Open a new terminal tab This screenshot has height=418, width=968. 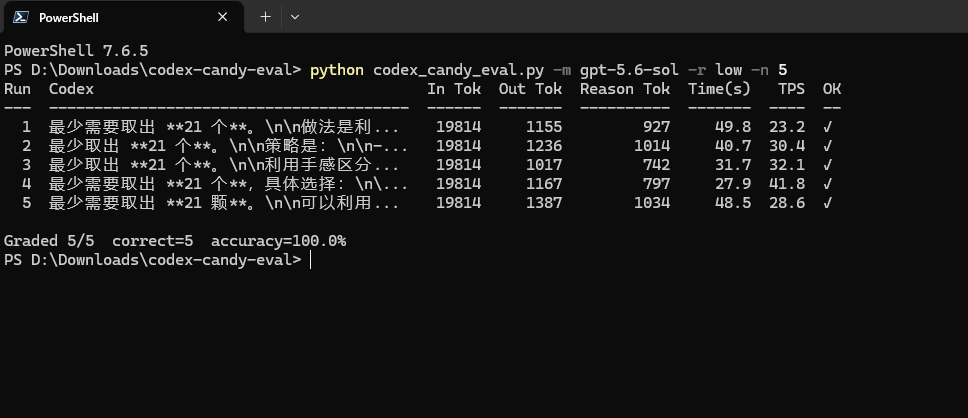pos(265,17)
